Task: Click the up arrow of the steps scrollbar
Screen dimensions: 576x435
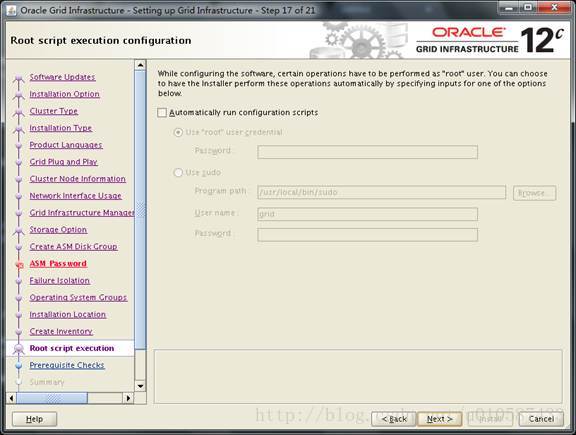Action: [x=140, y=65]
